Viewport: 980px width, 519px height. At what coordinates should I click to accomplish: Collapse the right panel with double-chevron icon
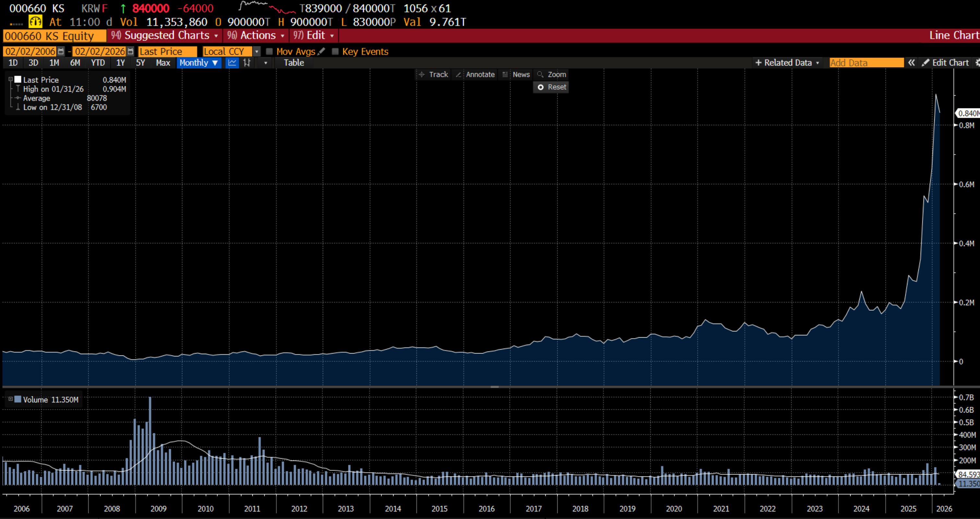(912, 63)
